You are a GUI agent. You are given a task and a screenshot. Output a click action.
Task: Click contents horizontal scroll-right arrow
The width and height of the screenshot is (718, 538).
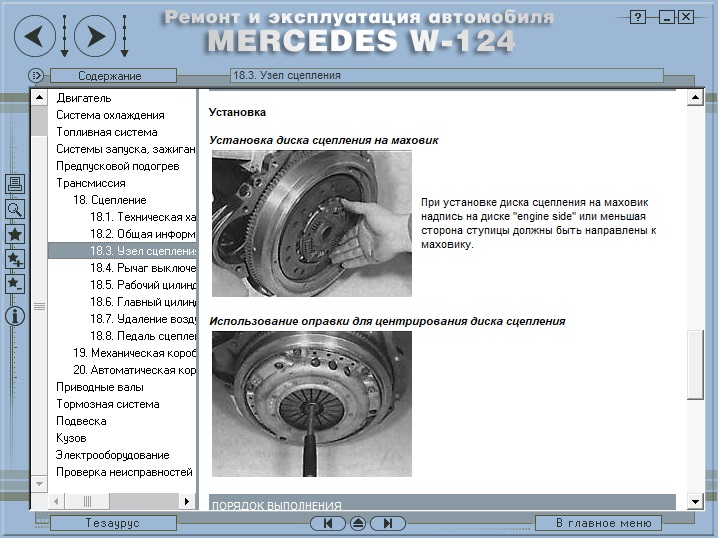click(187, 501)
